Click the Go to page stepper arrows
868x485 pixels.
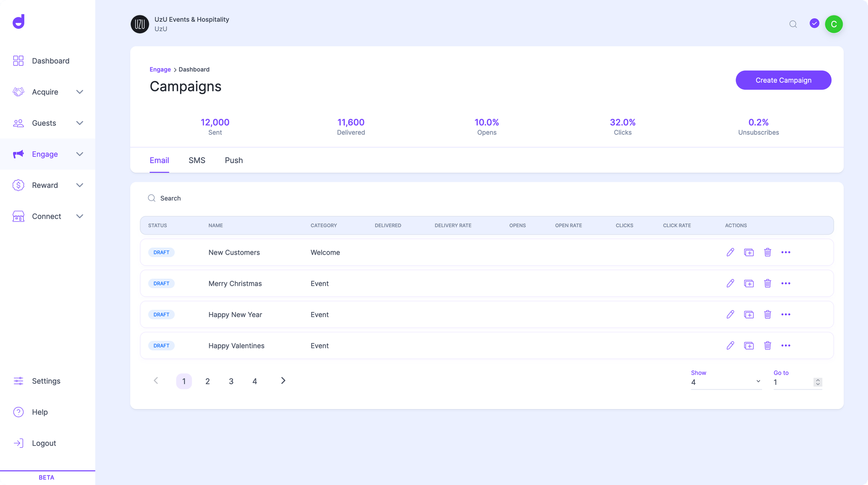[818, 382]
